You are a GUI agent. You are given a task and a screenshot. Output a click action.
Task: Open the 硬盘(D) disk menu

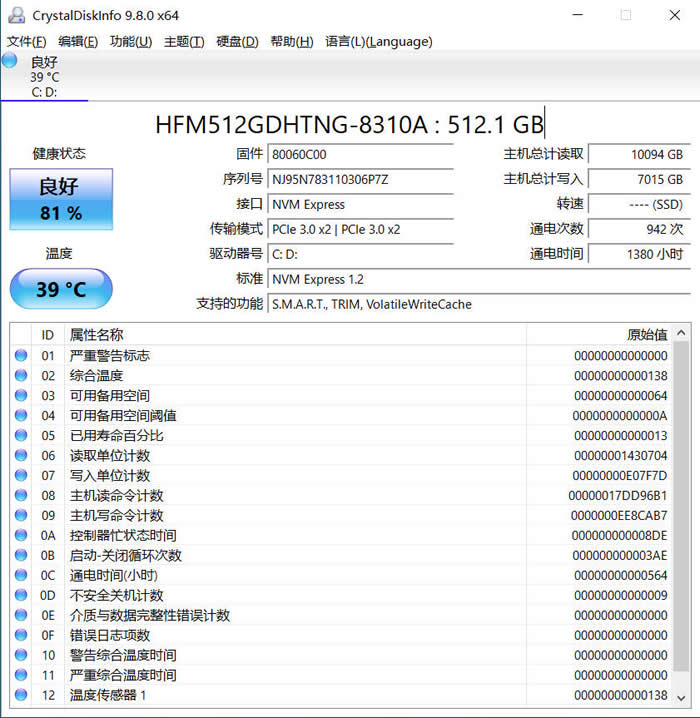[x=237, y=41]
